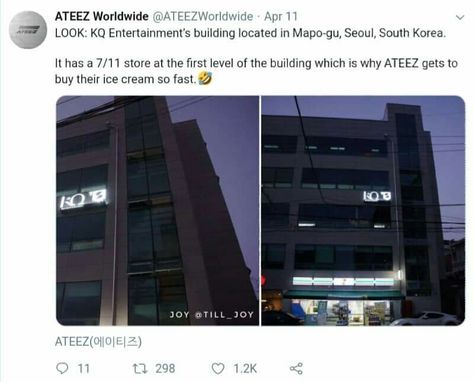Click the 298 retweets count

click(165, 369)
